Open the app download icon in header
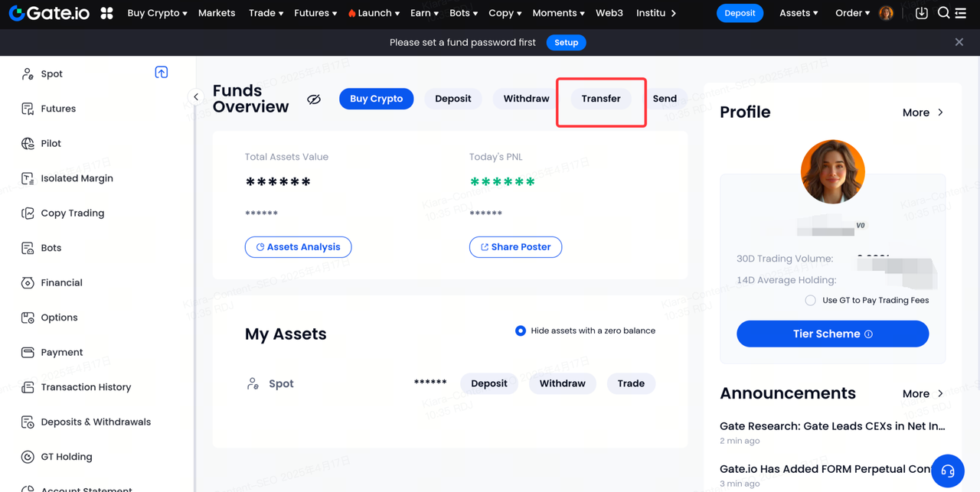The image size is (980, 492). 922,13
